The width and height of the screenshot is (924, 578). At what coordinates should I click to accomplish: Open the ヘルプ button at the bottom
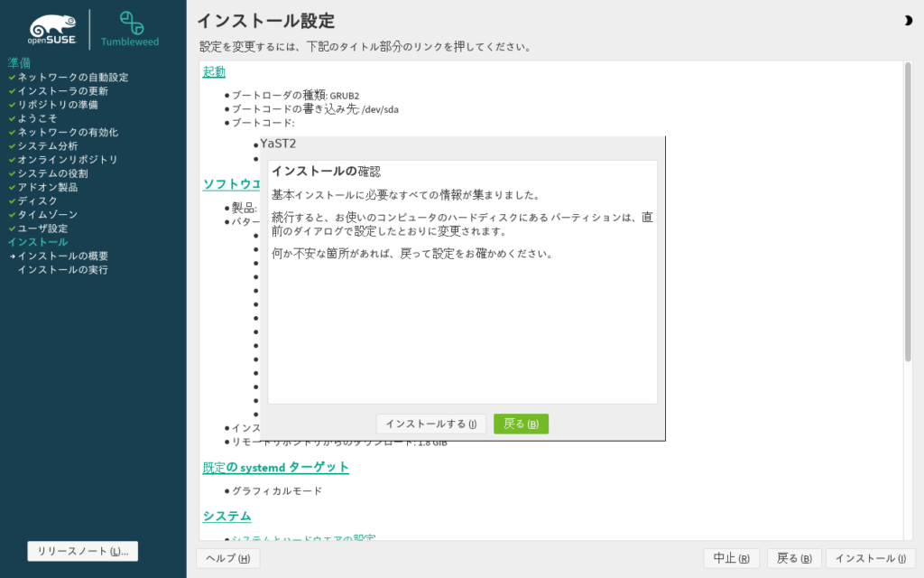click(227, 558)
